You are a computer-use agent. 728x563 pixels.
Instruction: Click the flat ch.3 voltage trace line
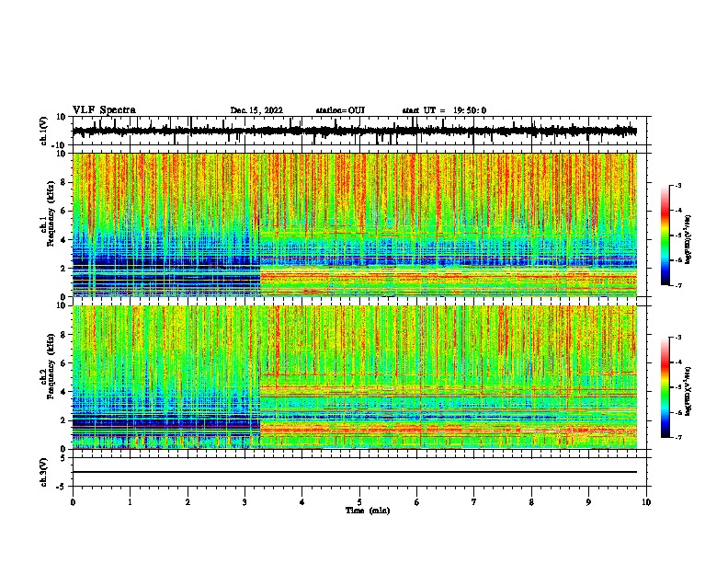[x=354, y=472]
